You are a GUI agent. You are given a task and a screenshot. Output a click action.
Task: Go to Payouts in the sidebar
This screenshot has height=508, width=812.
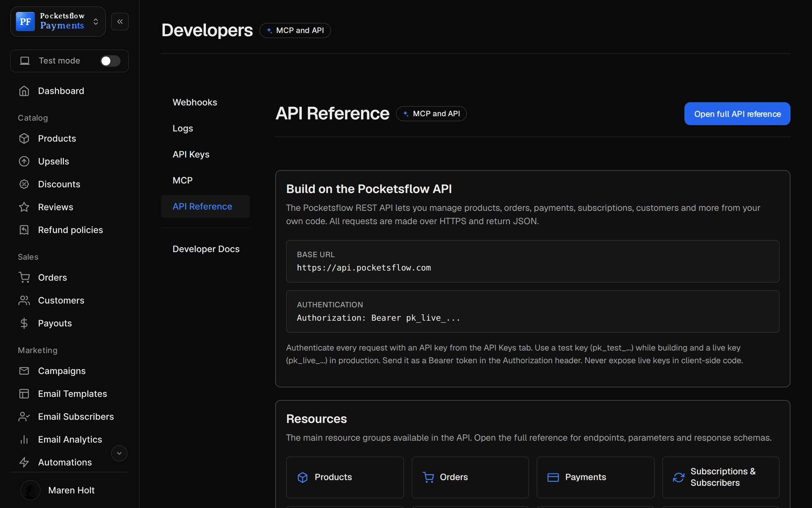tap(69, 323)
